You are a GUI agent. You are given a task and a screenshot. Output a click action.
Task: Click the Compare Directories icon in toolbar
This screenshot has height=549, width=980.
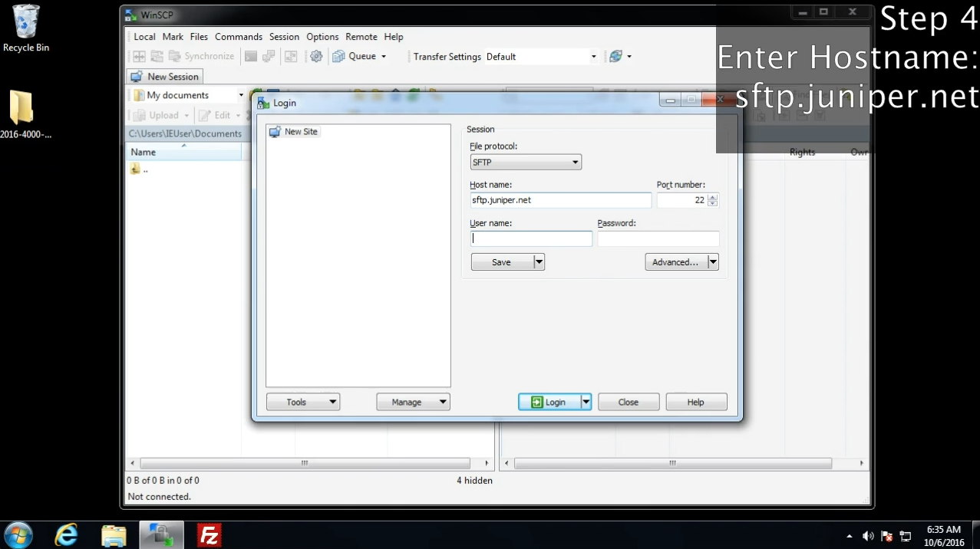pyautogui.click(x=140, y=56)
